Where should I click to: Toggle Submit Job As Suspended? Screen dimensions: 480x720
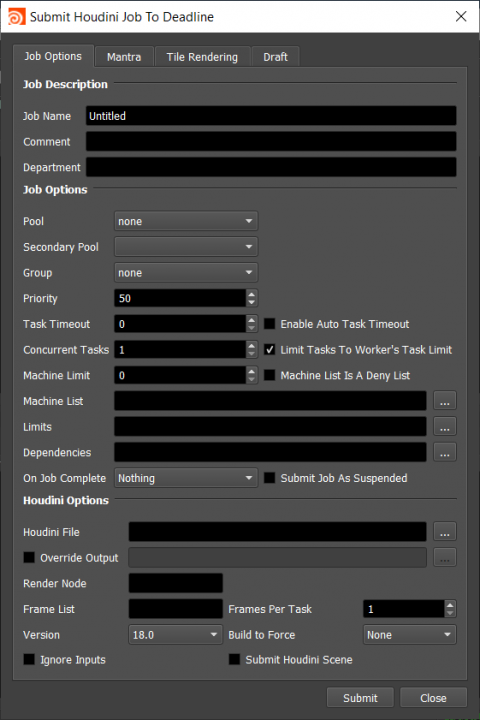point(270,478)
